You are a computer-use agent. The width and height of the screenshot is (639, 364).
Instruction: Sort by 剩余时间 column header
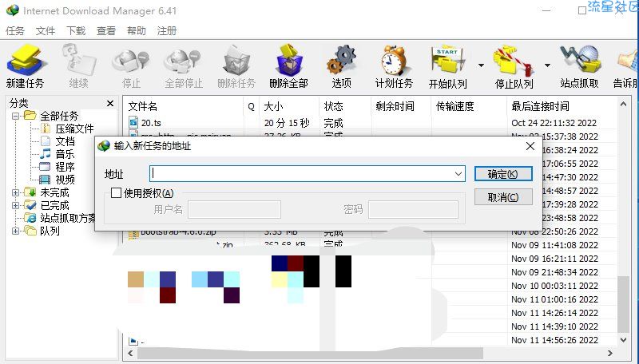pyautogui.click(x=395, y=107)
